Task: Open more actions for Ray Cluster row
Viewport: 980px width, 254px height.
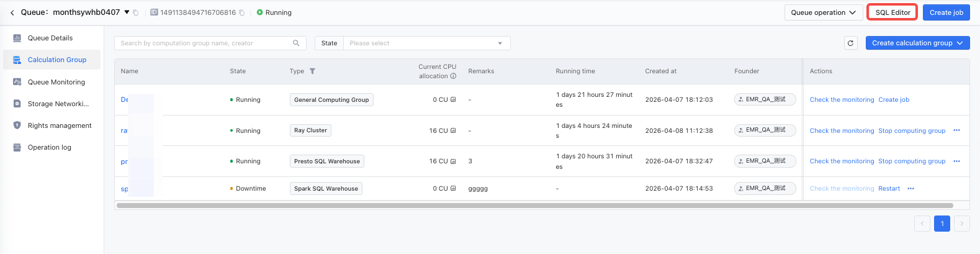Action: click(956, 130)
